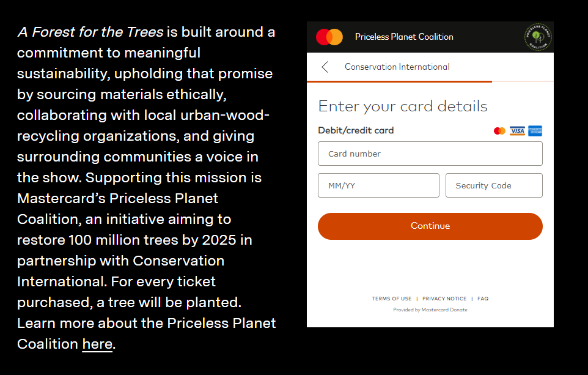Click the Mastercard accepted card icon

pyautogui.click(x=499, y=130)
